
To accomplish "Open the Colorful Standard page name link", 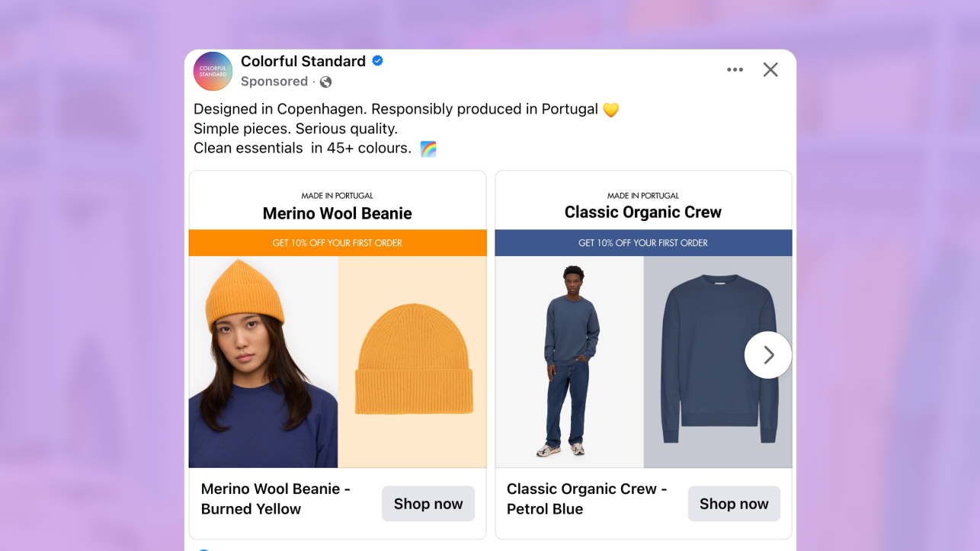I will 303,61.
